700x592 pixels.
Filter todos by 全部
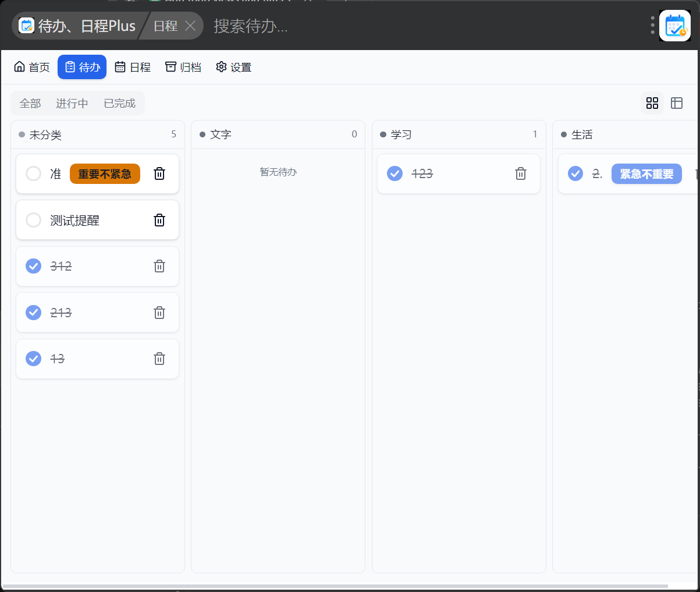(30, 103)
